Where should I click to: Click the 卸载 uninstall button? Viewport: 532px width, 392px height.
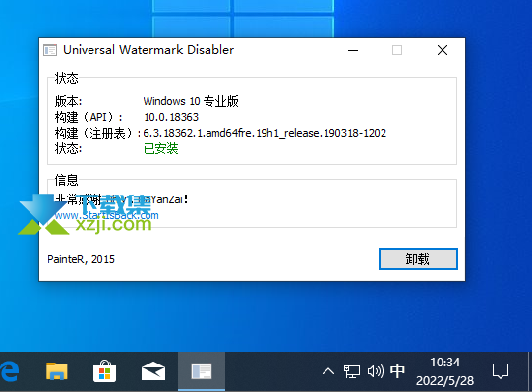pyautogui.click(x=418, y=259)
